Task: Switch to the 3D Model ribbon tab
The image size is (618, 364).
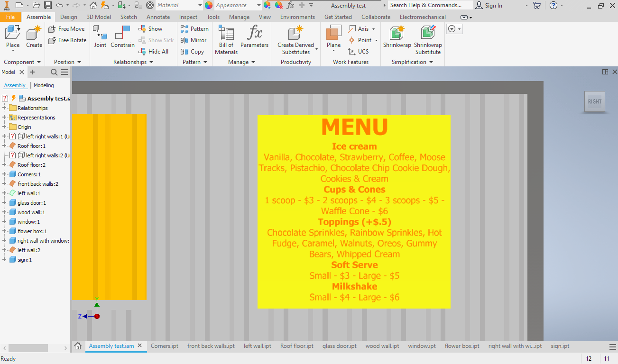Action: 99,17
